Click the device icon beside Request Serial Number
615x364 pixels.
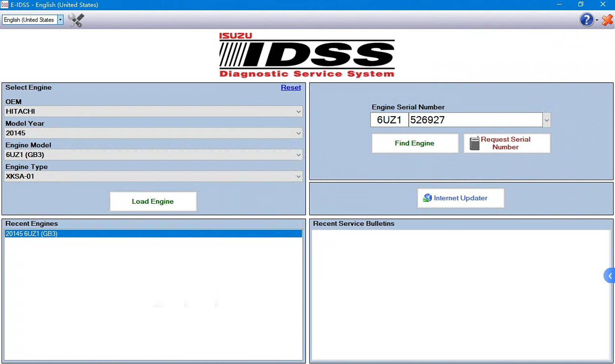point(475,143)
